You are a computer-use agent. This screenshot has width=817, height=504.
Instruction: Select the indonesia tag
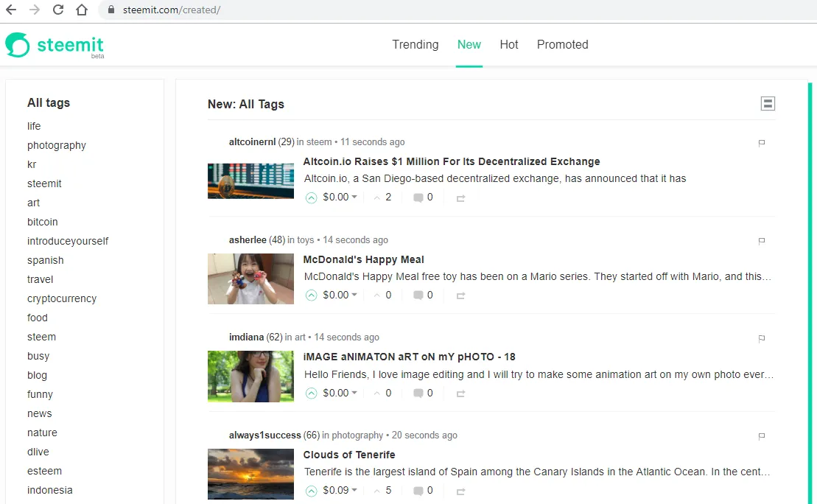[49, 491]
